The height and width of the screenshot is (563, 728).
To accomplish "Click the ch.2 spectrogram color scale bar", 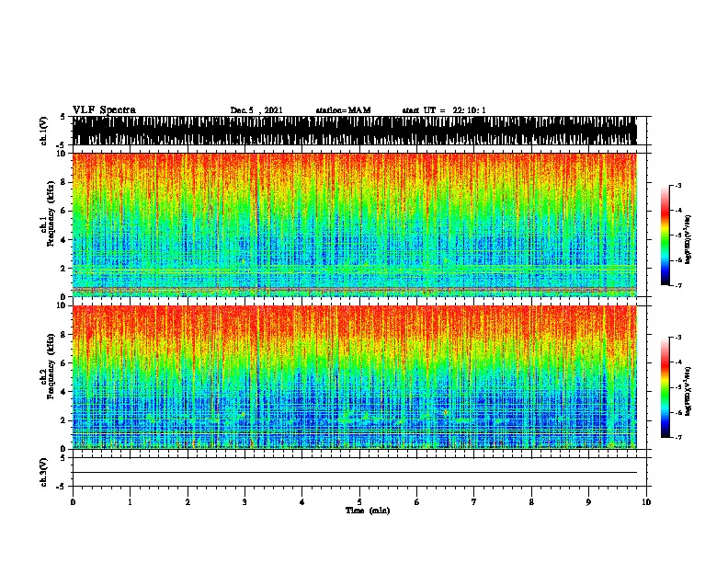I will (x=665, y=387).
